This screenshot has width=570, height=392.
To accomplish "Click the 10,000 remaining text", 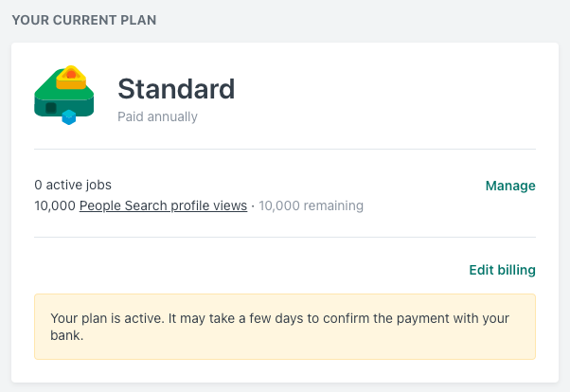I will (x=311, y=205).
